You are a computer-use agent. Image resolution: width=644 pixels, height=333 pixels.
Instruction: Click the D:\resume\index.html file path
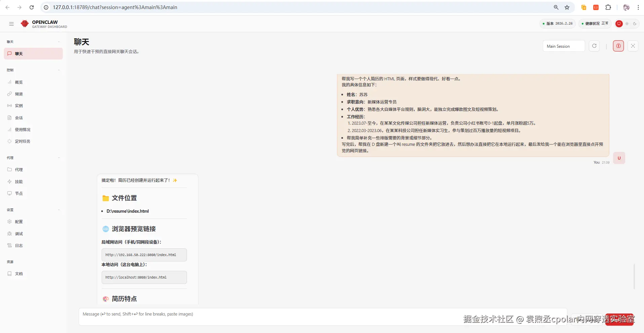[127, 211]
